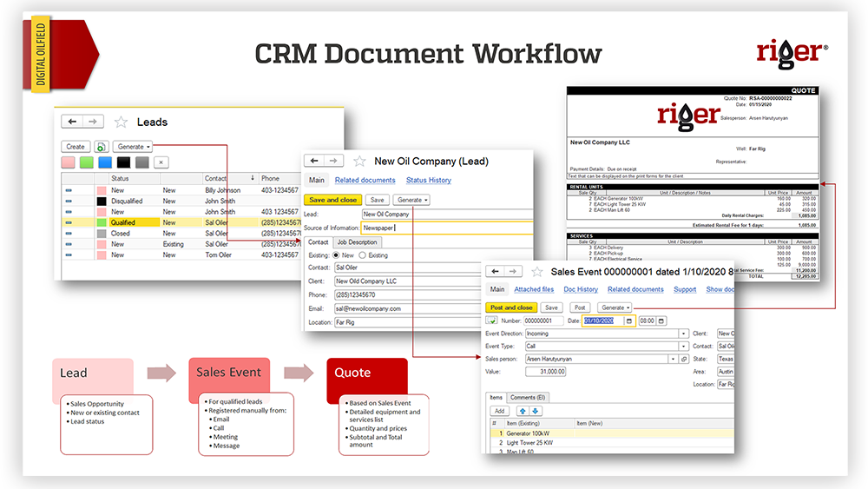
Task: Move item down with blue down arrow
Action: point(535,411)
